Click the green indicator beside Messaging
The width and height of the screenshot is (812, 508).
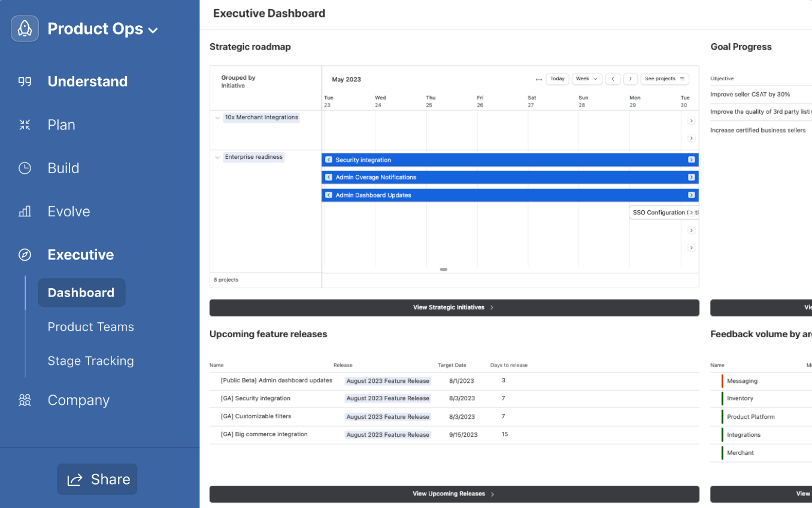tap(723, 380)
